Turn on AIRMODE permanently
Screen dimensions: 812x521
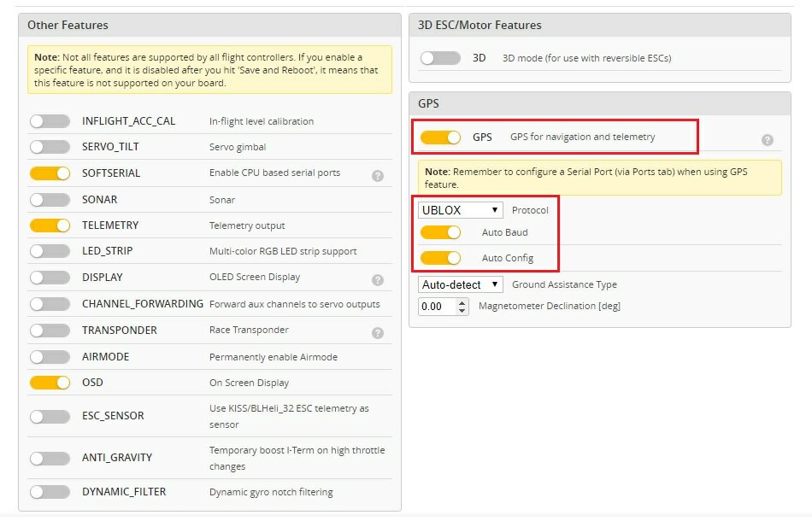[50, 356]
